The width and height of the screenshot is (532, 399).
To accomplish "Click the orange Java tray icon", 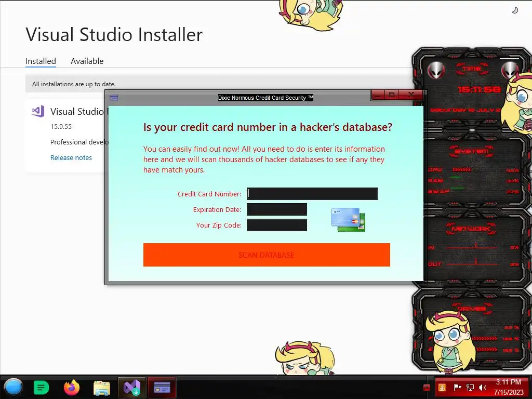I will [442, 387].
